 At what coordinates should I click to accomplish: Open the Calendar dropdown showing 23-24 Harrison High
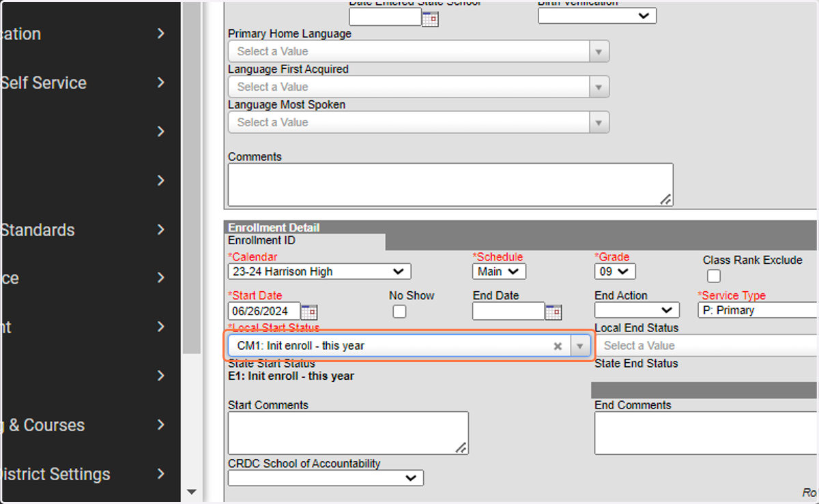(x=319, y=271)
